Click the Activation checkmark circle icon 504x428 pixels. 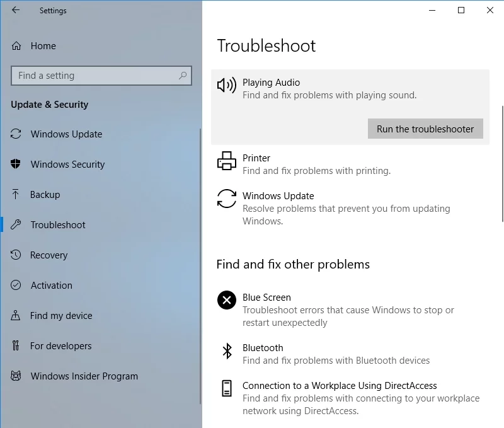[16, 286]
